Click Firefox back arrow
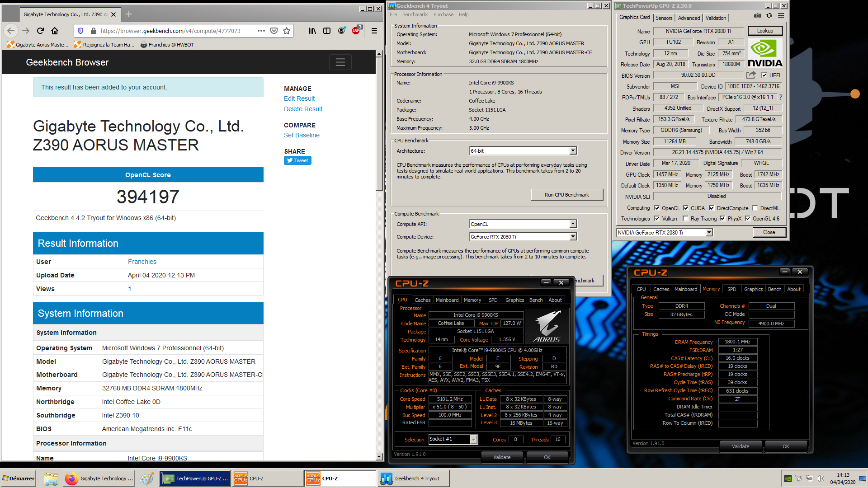The image size is (868, 488). tap(11, 31)
